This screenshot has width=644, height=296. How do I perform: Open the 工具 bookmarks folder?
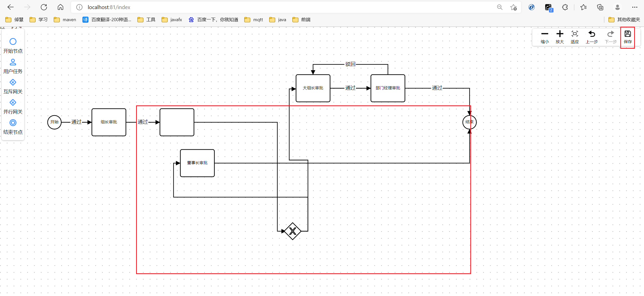(x=146, y=19)
